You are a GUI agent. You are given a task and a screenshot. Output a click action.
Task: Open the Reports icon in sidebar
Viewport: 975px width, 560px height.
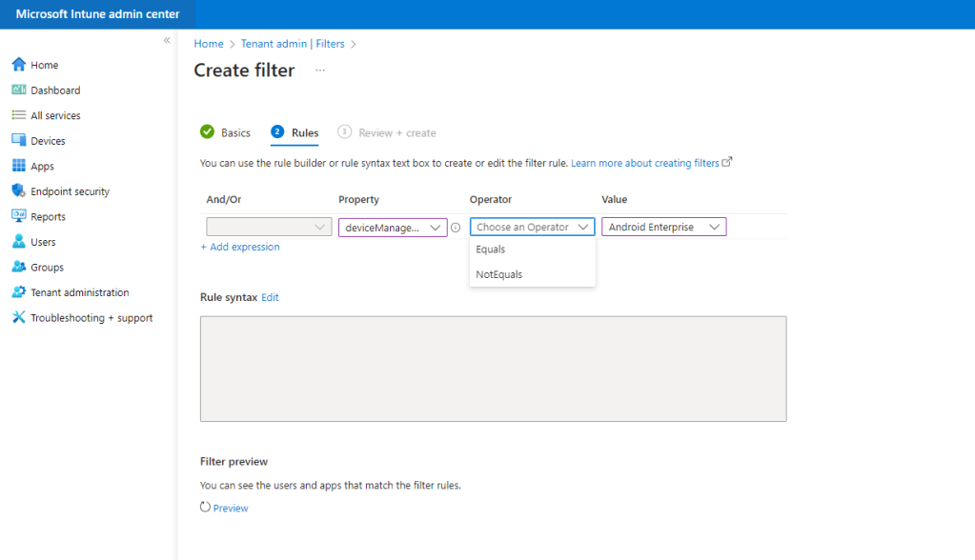tap(18, 216)
